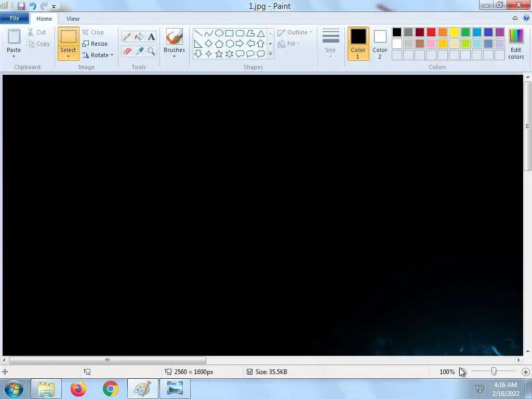Pick the Eraser tool
532x399 pixels.
click(127, 51)
